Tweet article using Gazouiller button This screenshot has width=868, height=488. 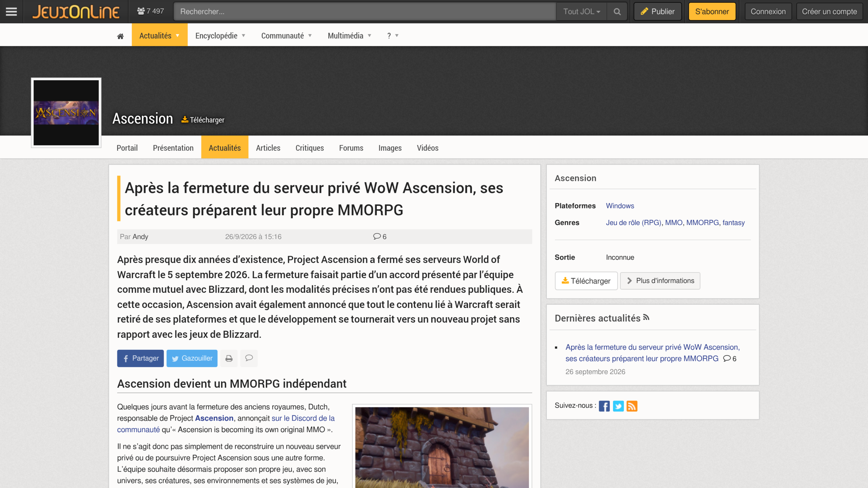[x=192, y=358]
